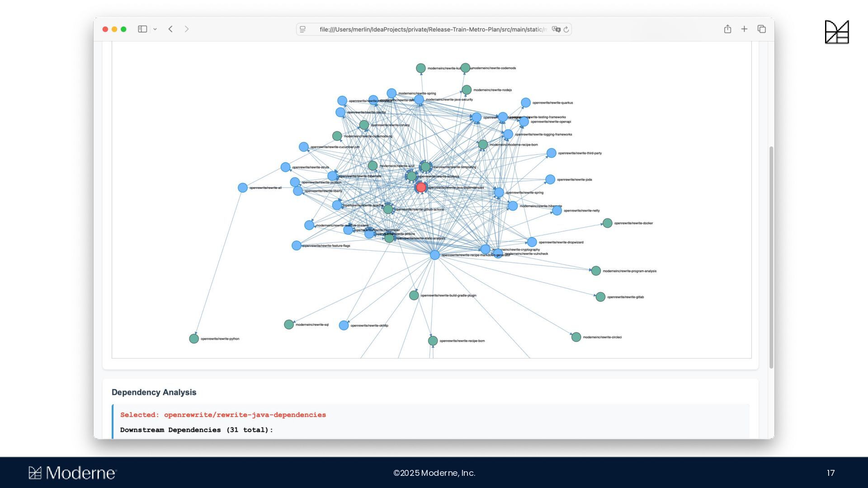The width and height of the screenshot is (868, 488).
Task: Click the green fullscreen window button
Action: click(123, 29)
